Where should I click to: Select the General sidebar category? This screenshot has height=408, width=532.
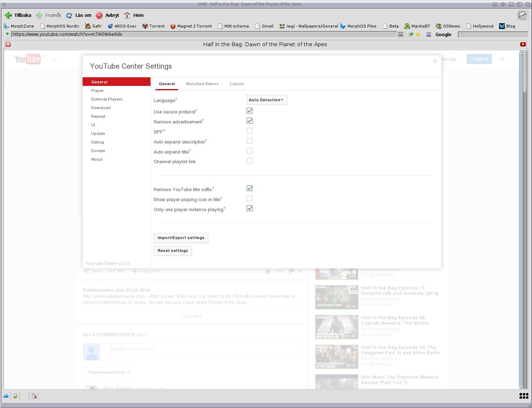[117, 82]
